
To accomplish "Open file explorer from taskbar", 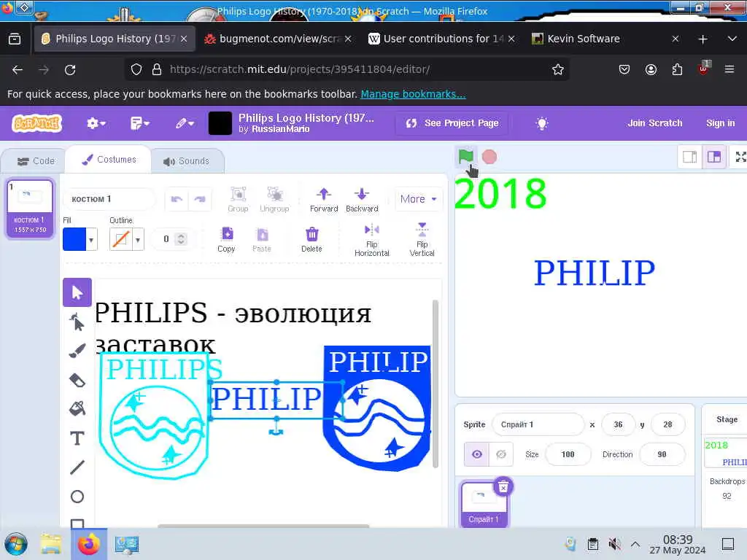I will 51,544.
